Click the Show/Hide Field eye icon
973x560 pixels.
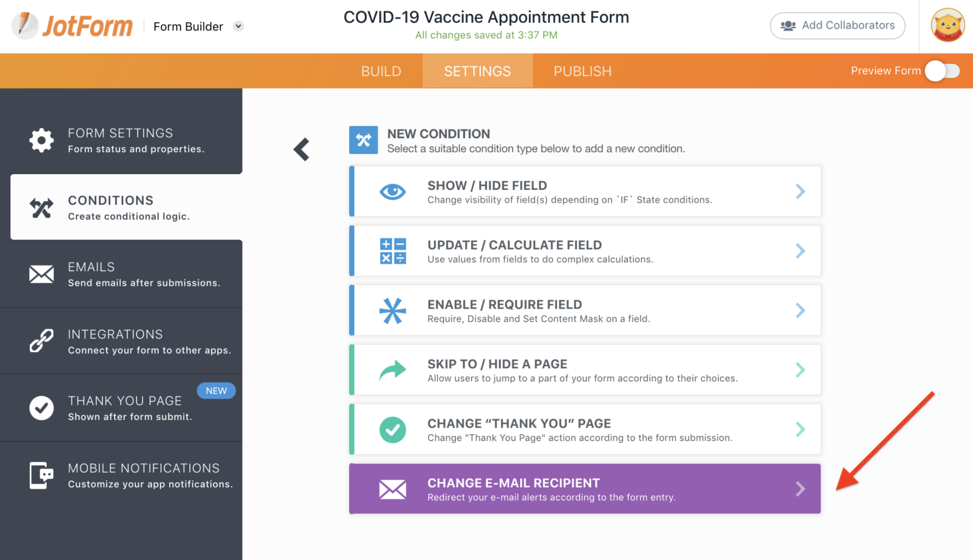pos(393,191)
